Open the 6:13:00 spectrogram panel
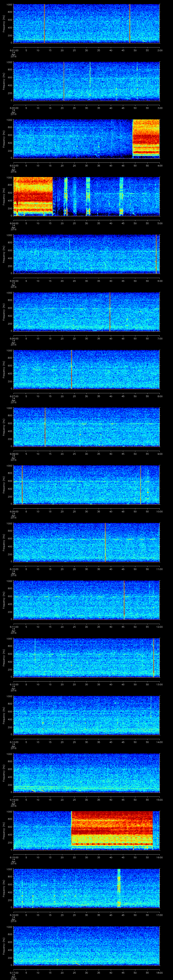The height and width of the screenshot is (980, 173). coord(86,716)
